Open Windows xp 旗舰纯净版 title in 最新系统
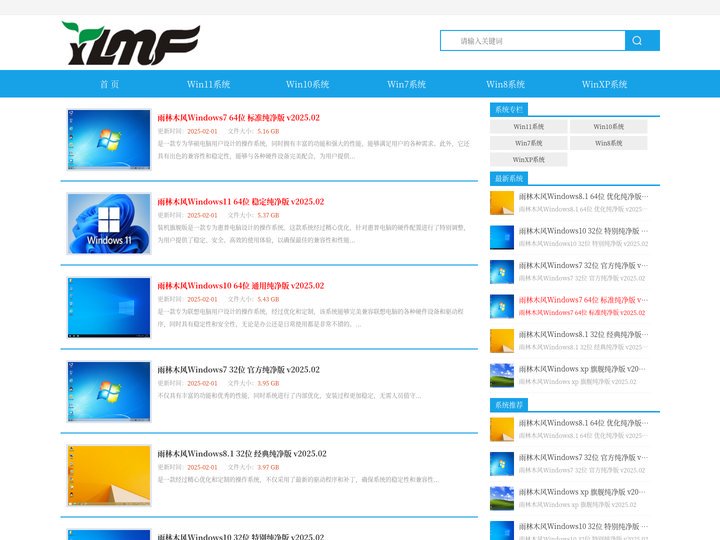Screen dimensions: 720x540 click(x=582, y=369)
